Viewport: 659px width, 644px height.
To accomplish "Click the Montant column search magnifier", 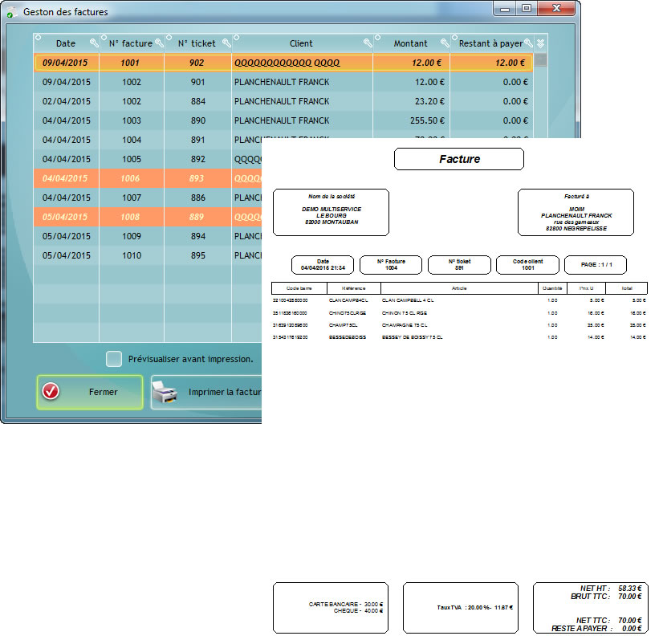I will [444, 43].
